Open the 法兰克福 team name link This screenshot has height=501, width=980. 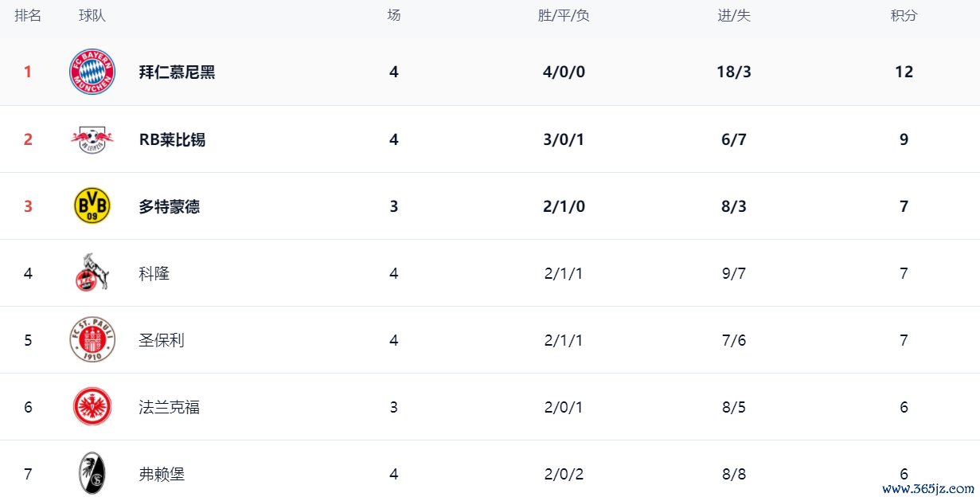tap(169, 407)
